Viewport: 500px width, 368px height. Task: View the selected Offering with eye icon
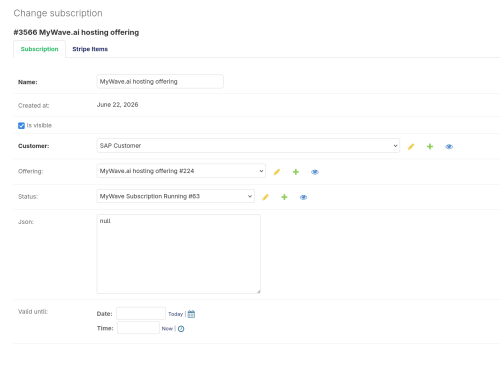[315, 172]
